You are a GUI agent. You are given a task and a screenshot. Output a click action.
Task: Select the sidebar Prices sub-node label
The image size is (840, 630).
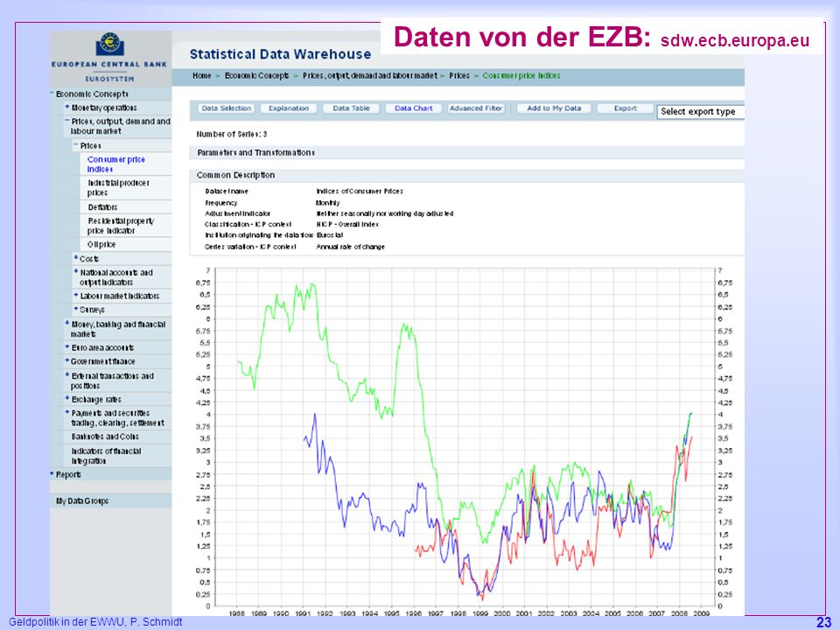point(90,146)
